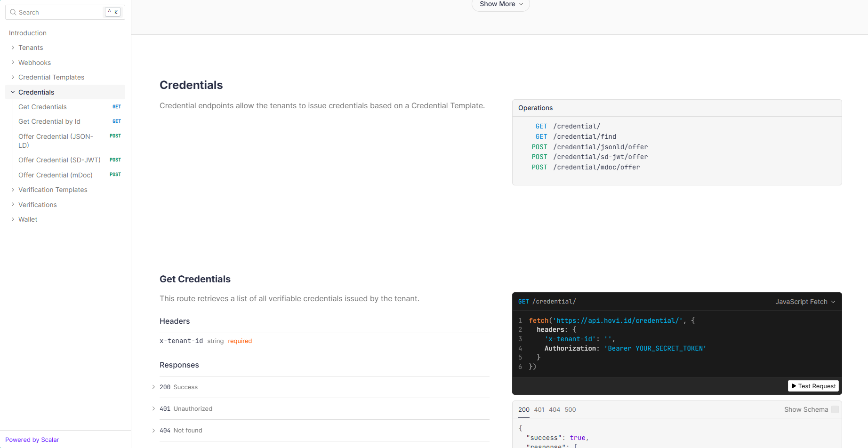
Task: Expand the Webhooks sidebar section
Action: tap(34, 63)
